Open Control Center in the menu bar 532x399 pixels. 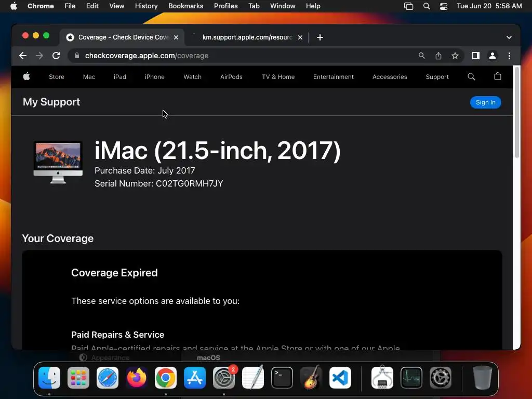tap(444, 6)
